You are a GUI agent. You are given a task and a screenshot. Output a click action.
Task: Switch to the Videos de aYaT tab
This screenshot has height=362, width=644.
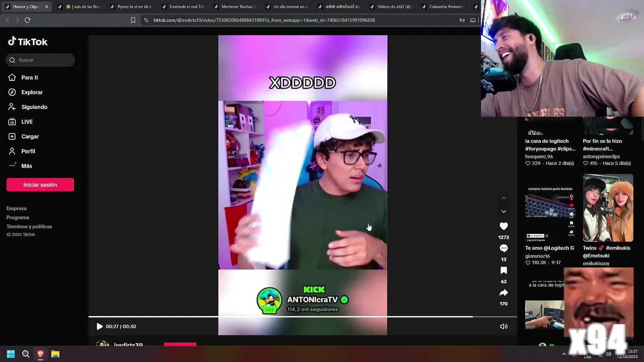[x=391, y=7]
